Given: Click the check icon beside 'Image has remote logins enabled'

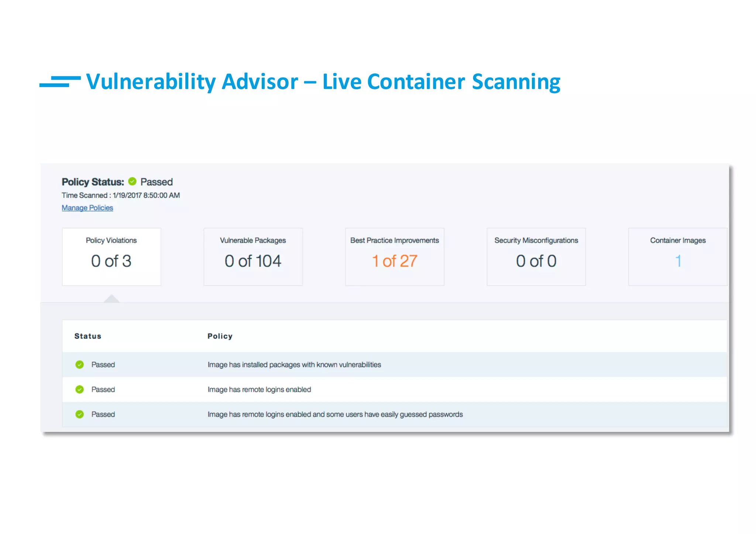Looking at the screenshot, I should click(79, 389).
